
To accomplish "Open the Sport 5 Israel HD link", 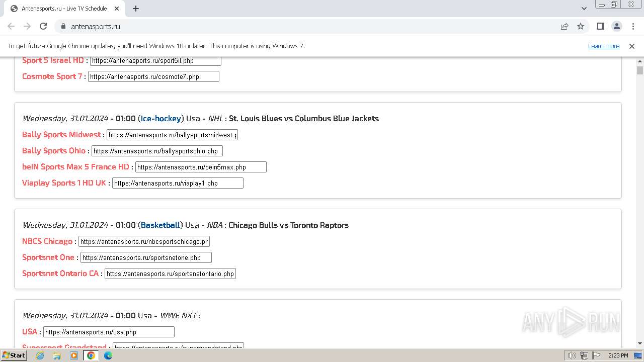I will point(53,60).
